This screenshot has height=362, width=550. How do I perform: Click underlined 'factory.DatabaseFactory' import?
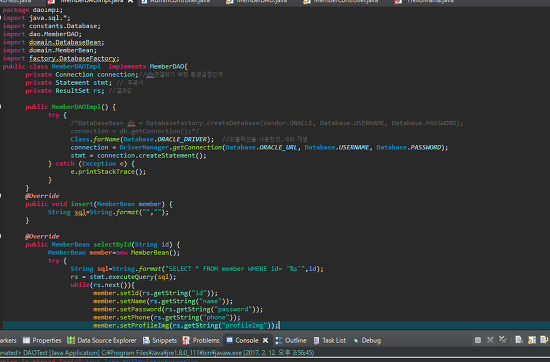pyautogui.click(x=74, y=58)
